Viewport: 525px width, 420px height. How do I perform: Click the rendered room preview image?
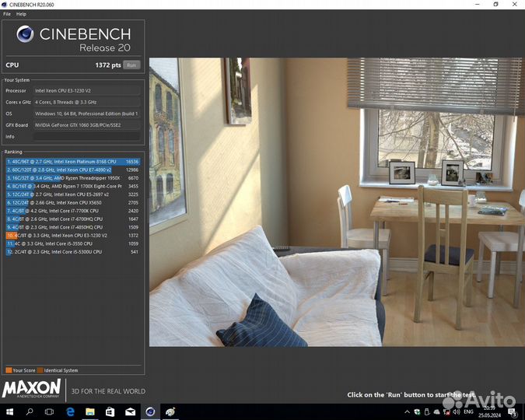[334, 202]
